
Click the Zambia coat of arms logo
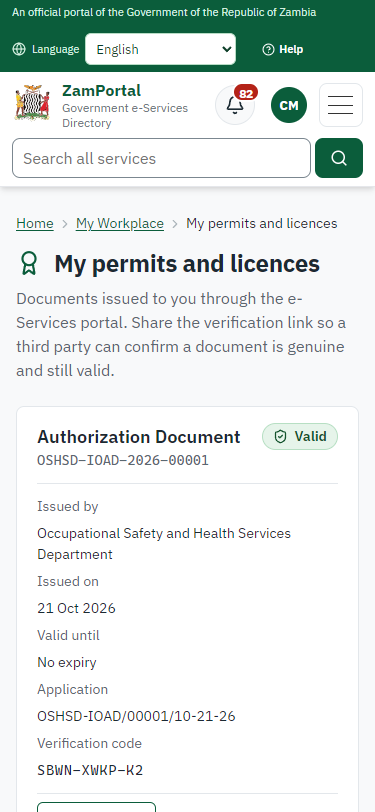[32, 103]
